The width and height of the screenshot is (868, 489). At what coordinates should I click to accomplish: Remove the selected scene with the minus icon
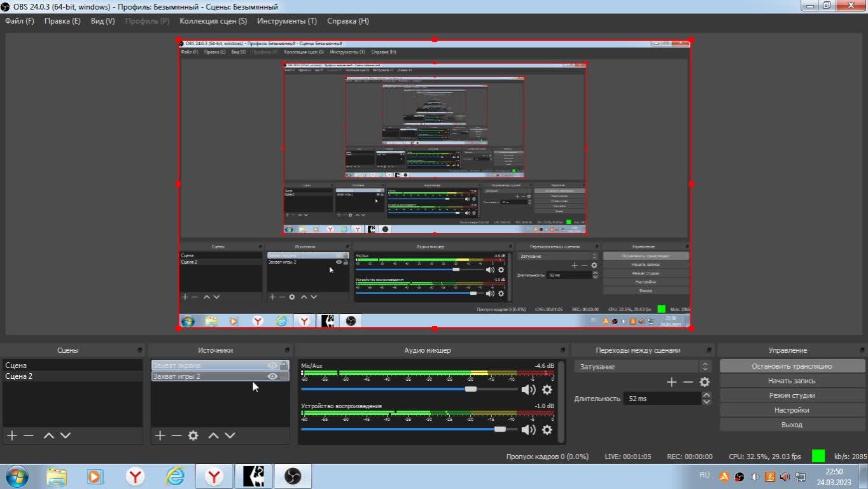coord(29,436)
